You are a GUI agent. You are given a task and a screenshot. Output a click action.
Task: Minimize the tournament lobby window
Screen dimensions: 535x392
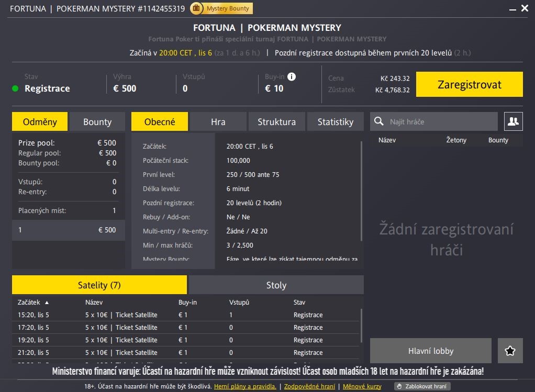(x=511, y=8)
